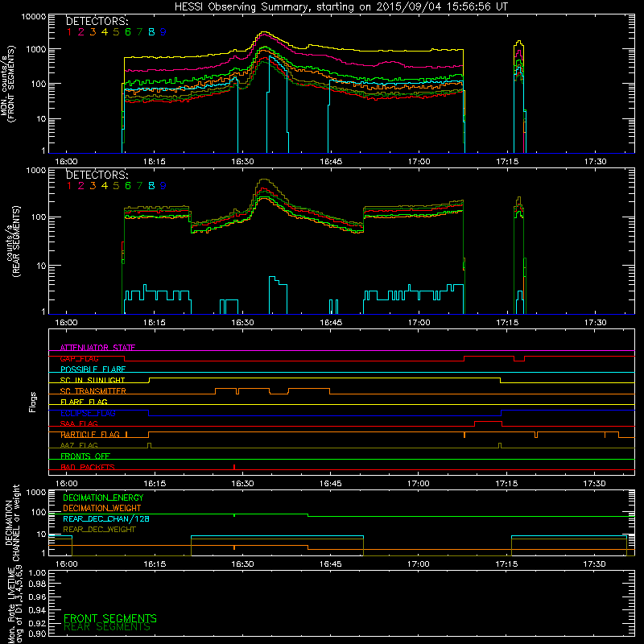The width and height of the screenshot is (644, 644).
Task: Click detector 1 legend number in front segments panel
Action: 69,32
